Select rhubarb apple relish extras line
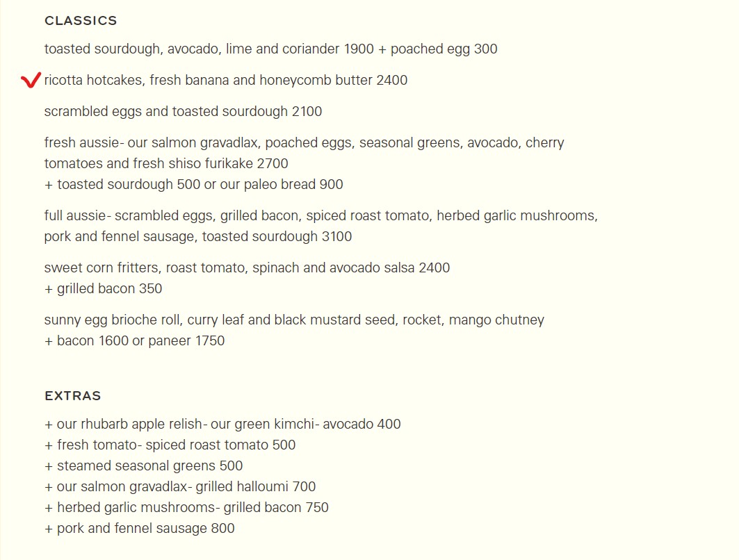Viewport: 739px width, 560px height. coord(222,424)
